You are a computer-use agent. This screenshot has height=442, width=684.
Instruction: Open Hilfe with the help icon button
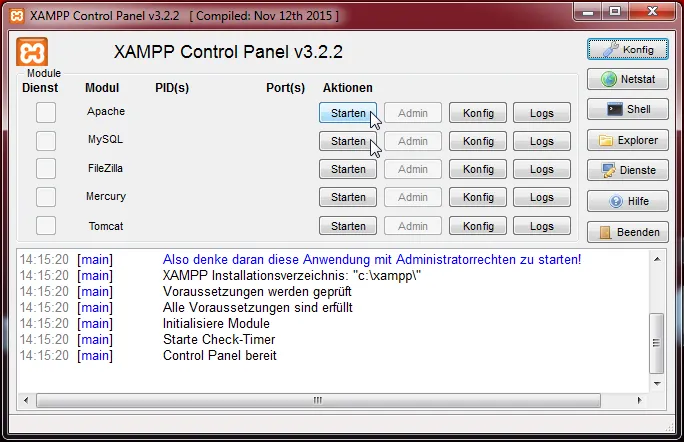point(627,201)
